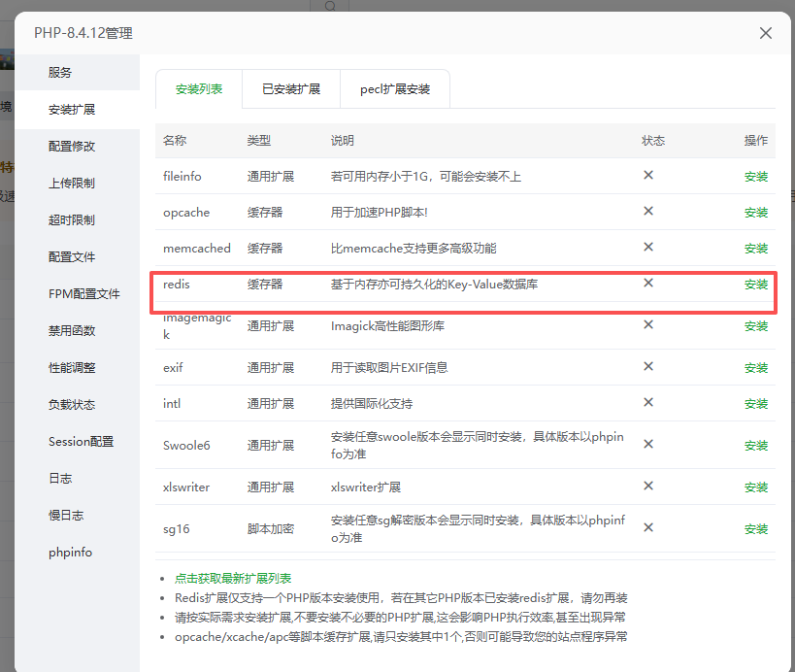Install the fileinfo extension
This screenshot has height=672, width=795.
point(755,177)
